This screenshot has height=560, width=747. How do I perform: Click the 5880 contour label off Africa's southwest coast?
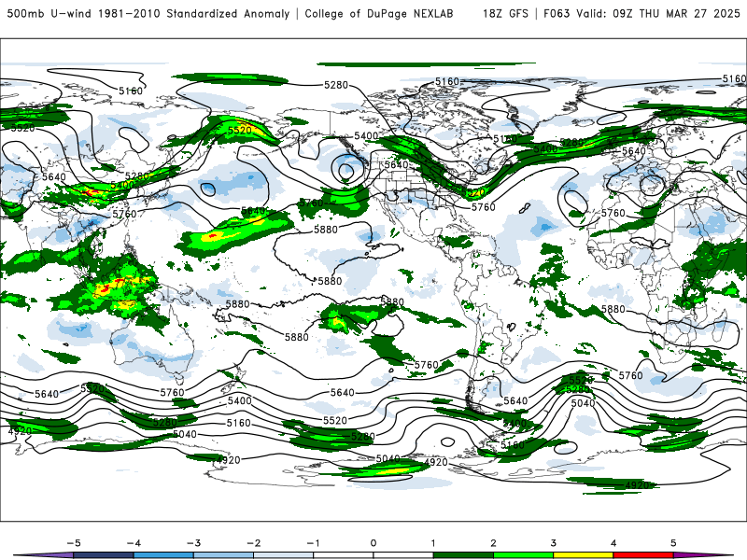(x=613, y=309)
